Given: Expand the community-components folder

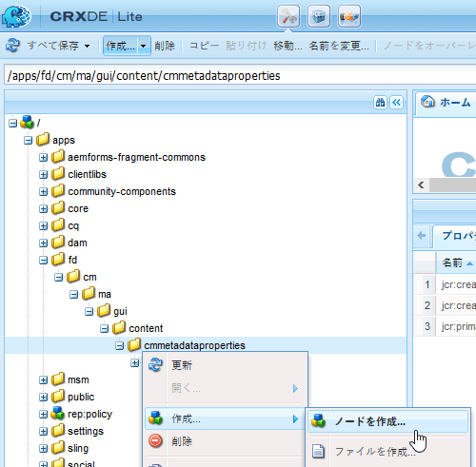Looking at the screenshot, I should (43, 191).
